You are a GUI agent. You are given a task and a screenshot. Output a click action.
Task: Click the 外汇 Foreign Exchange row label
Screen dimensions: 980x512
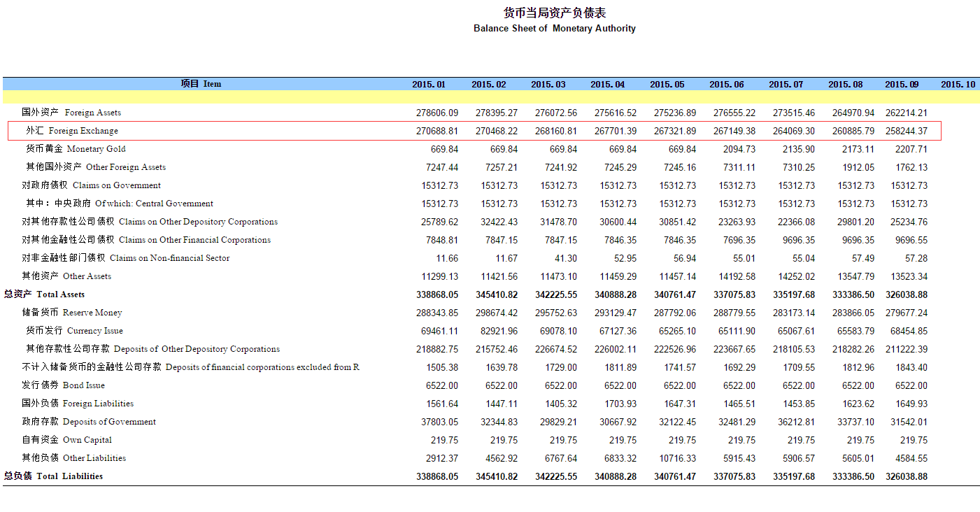[72, 131]
